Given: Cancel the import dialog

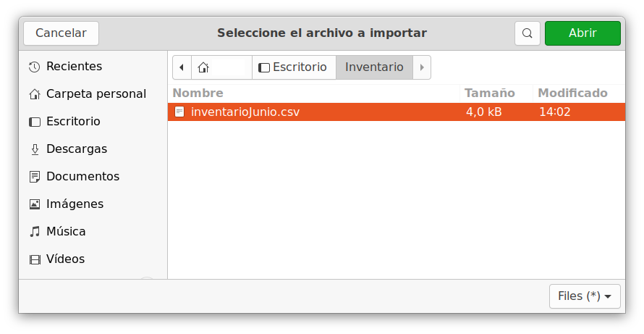Looking at the screenshot, I should tap(61, 33).
